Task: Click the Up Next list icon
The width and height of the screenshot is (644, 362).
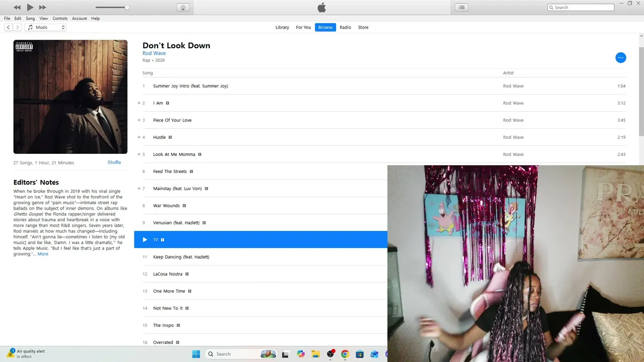Action: click(461, 8)
